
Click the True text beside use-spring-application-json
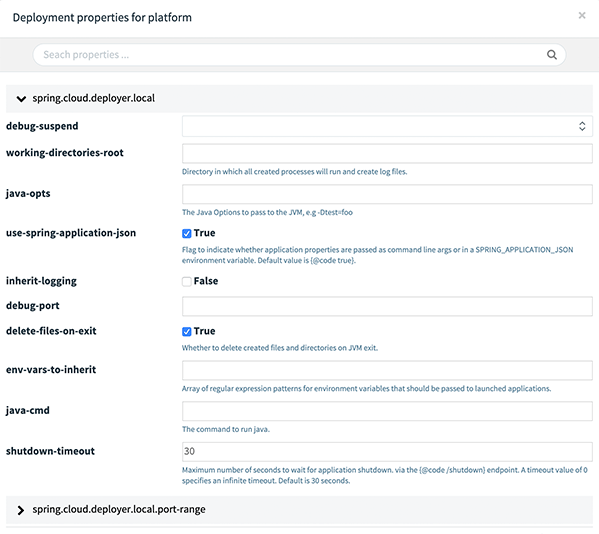click(x=204, y=233)
